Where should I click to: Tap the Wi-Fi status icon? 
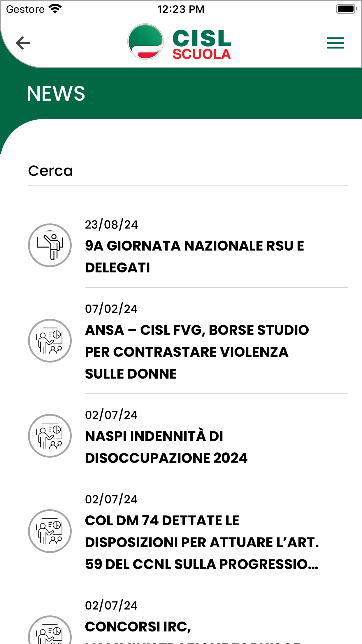click(x=55, y=9)
